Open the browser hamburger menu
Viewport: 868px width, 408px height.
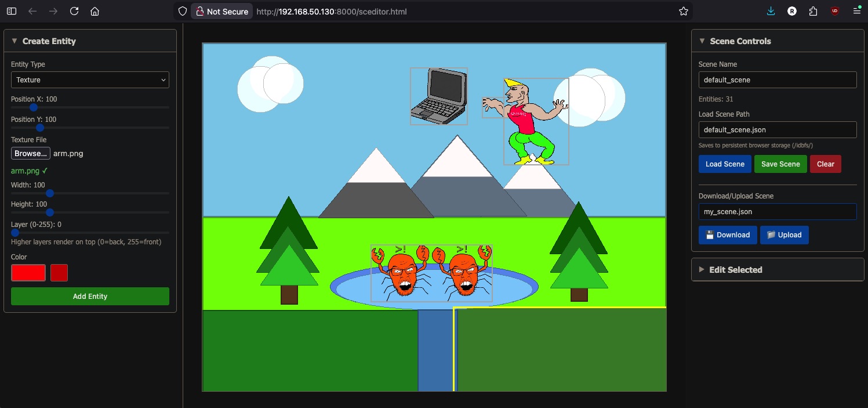coord(856,11)
